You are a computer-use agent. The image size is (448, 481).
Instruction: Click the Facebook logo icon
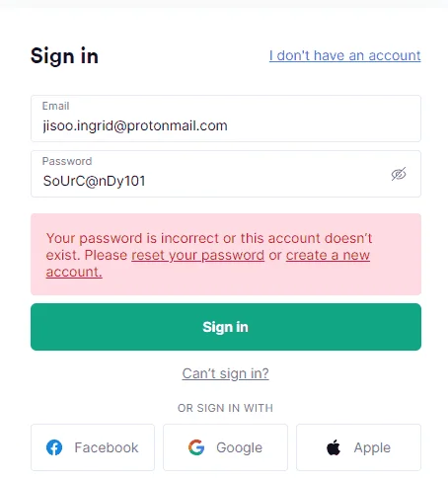click(x=54, y=447)
